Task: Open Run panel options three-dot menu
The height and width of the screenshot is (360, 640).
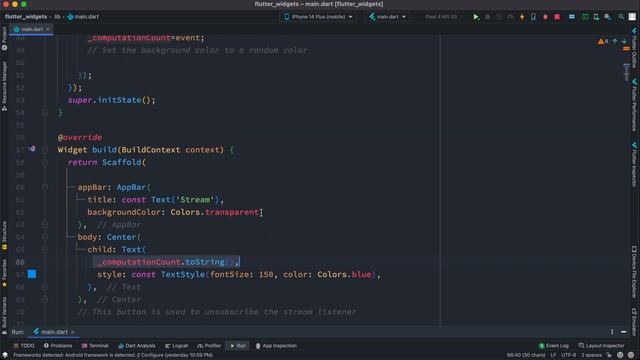Action: [612, 332]
